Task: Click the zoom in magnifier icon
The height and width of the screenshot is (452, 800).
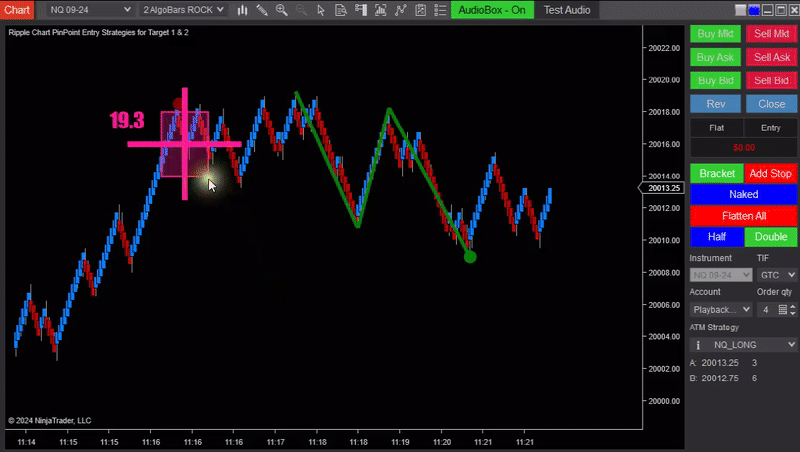Action: point(282,10)
